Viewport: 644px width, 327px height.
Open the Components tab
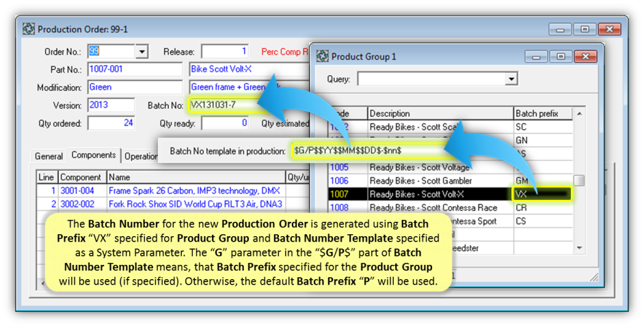(93, 155)
